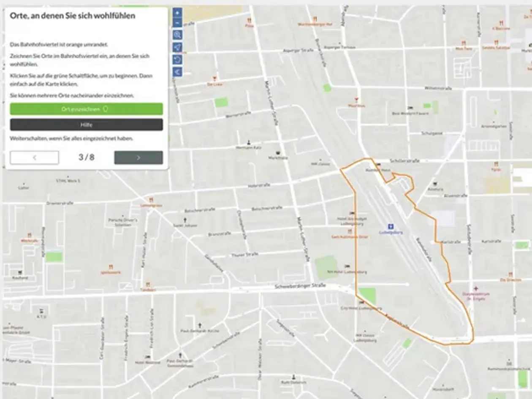This screenshot has width=532, height=399.
Task: Select the Schwieberdinger Straße label
Action: [300, 286]
